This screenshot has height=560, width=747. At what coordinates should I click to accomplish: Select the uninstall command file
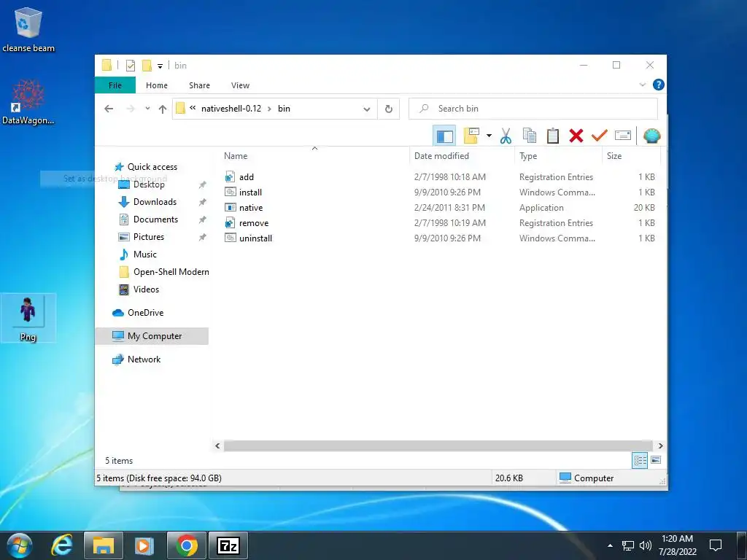click(255, 238)
